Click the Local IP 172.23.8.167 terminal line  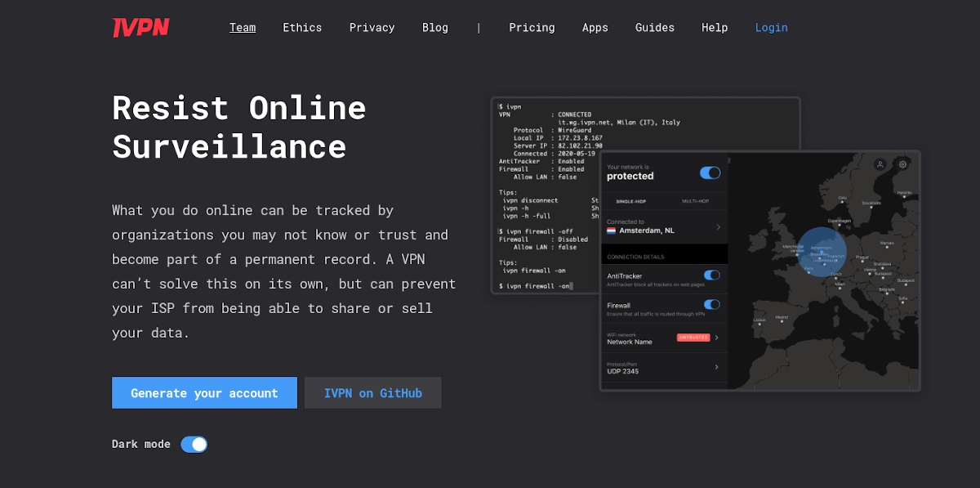(x=558, y=138)
